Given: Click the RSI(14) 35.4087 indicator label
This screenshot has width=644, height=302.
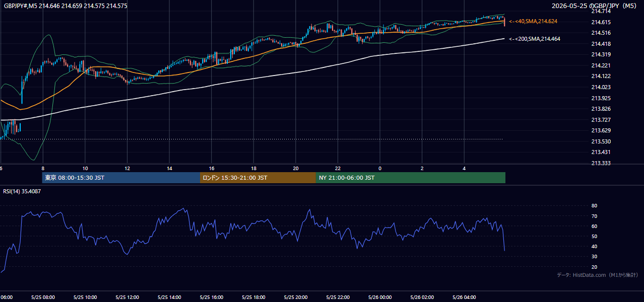Looking at the screenshot, I should click(x=22, y=191).
